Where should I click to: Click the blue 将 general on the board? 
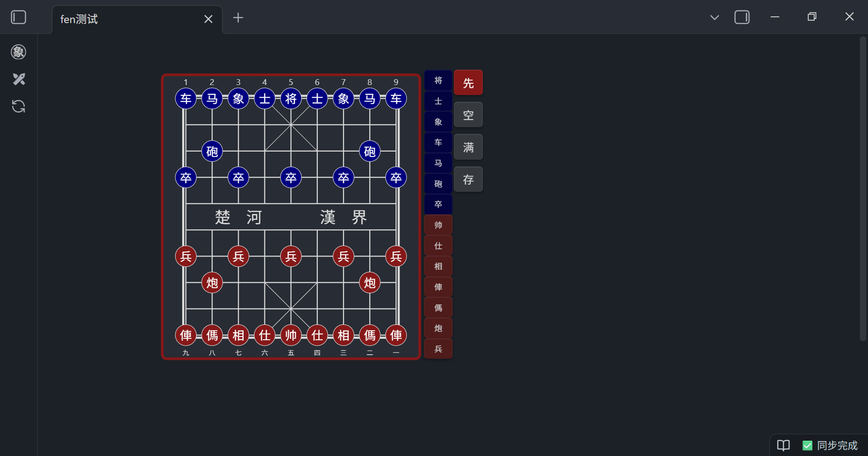point(291,99)
